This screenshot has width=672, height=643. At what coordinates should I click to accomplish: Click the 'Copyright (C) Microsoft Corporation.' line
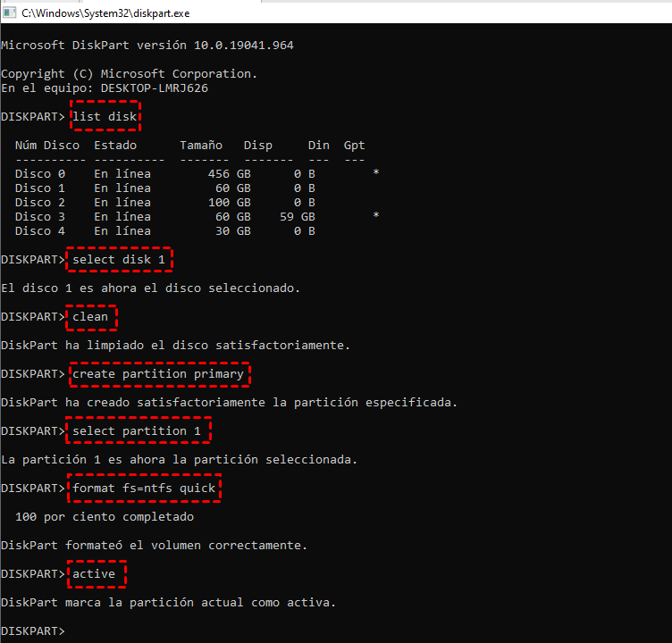pos(129,74)
